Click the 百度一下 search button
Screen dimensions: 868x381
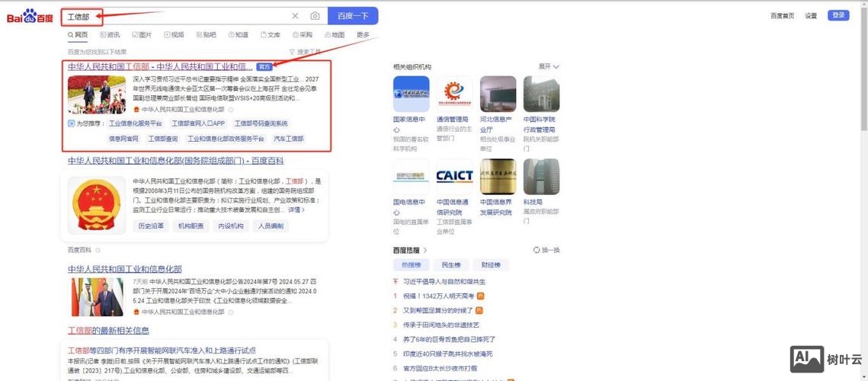pyautogui.click(x=353, y=16)
